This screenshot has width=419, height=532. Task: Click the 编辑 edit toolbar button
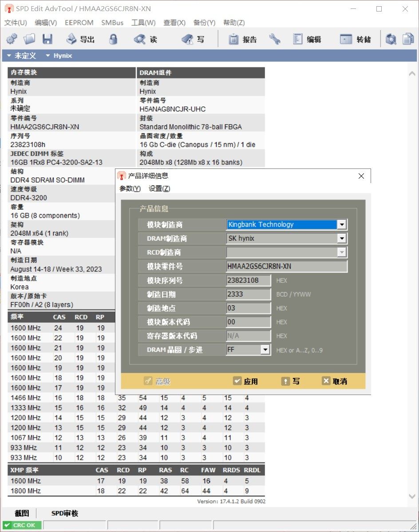click(x=307, y=39)
